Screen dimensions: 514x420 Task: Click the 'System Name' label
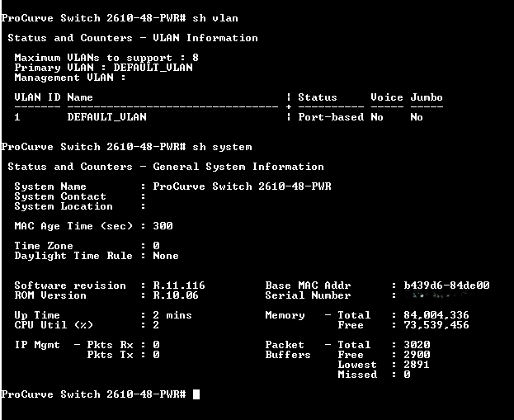[x=50, y=186]
